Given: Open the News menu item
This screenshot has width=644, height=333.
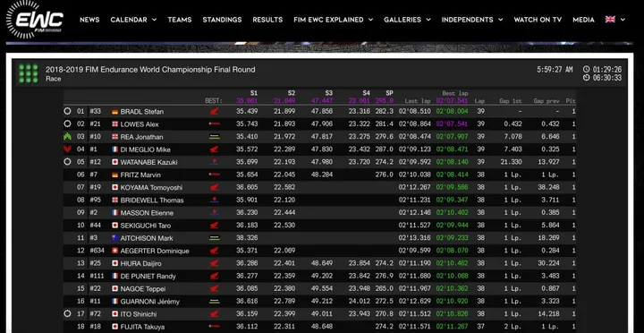Looking at the screenshot, I should pyautogui.click(x=89, y=20).
